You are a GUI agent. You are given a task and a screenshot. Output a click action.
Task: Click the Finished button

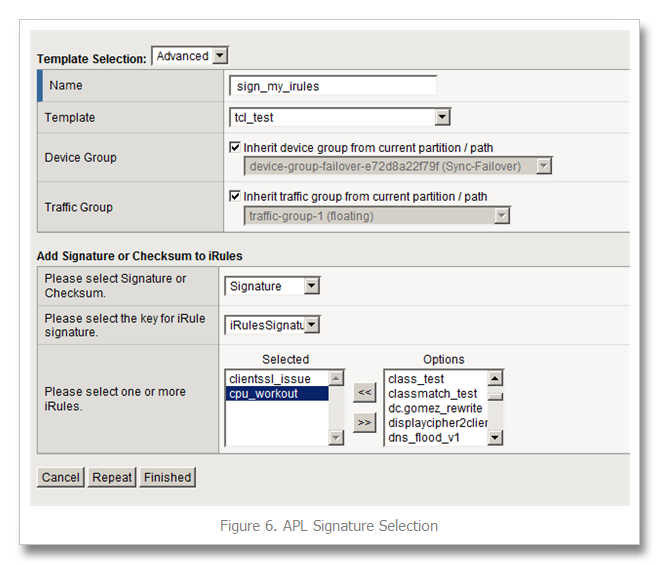coord(167,478)
